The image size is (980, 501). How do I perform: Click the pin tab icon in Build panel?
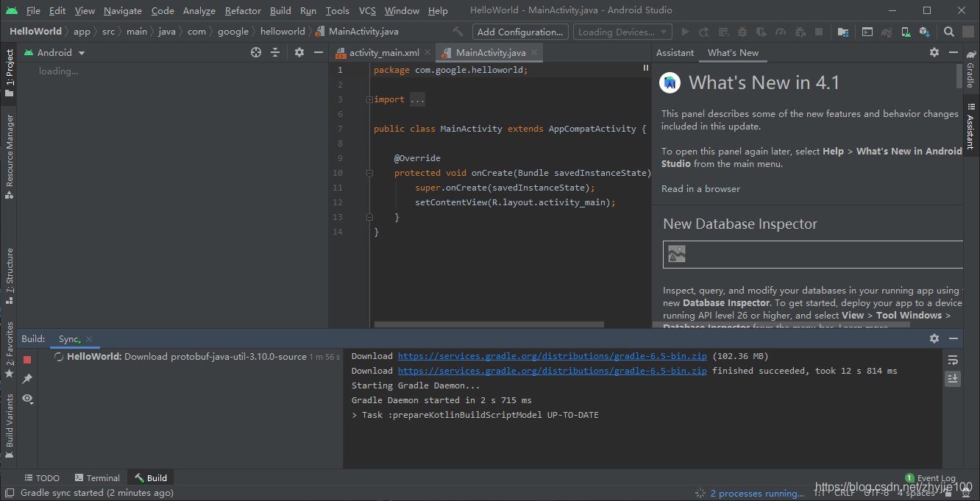click(x=27, y=379)
